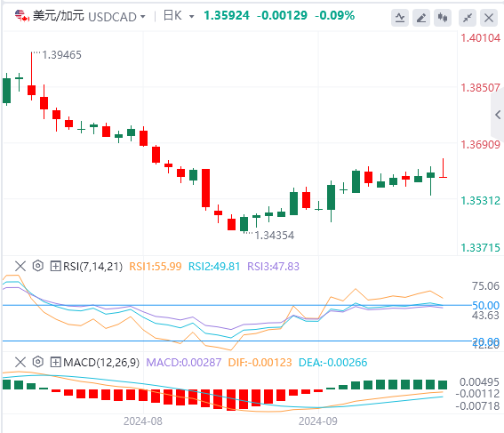Click the US-Canada flag pair icon
504x433 pixels.
(22, 16)
